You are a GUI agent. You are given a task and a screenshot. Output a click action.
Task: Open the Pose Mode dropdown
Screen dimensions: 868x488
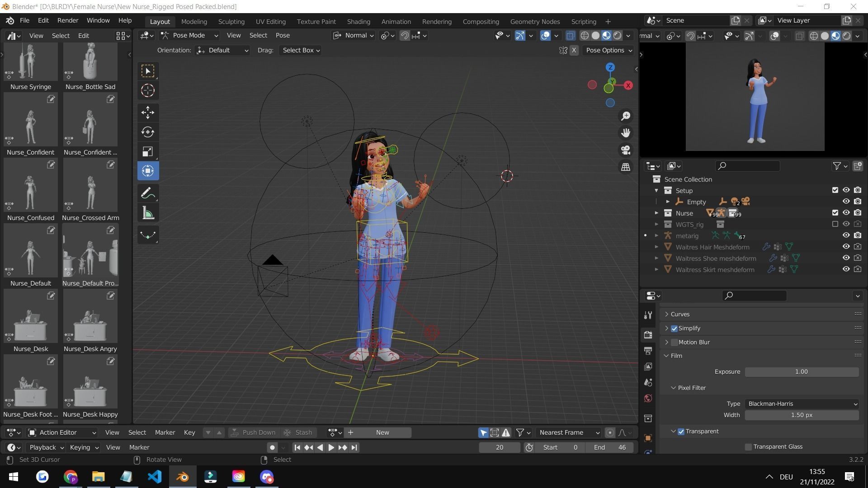tap(190, 35)
